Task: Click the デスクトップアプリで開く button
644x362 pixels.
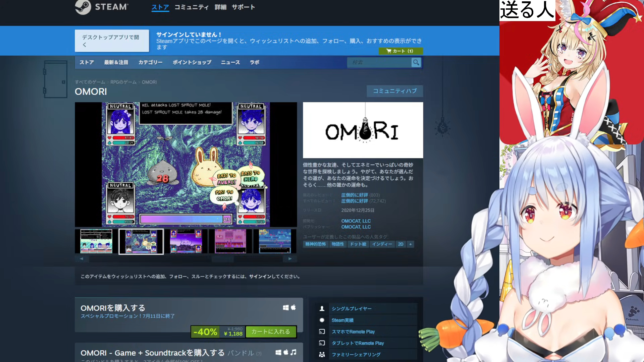Action: [112, 41]
